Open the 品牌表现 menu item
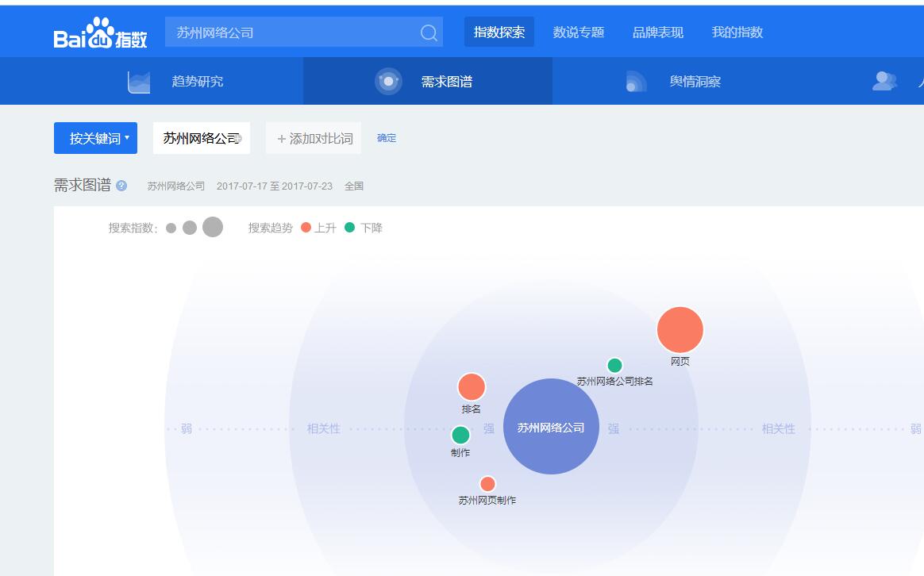 point(658,33)
